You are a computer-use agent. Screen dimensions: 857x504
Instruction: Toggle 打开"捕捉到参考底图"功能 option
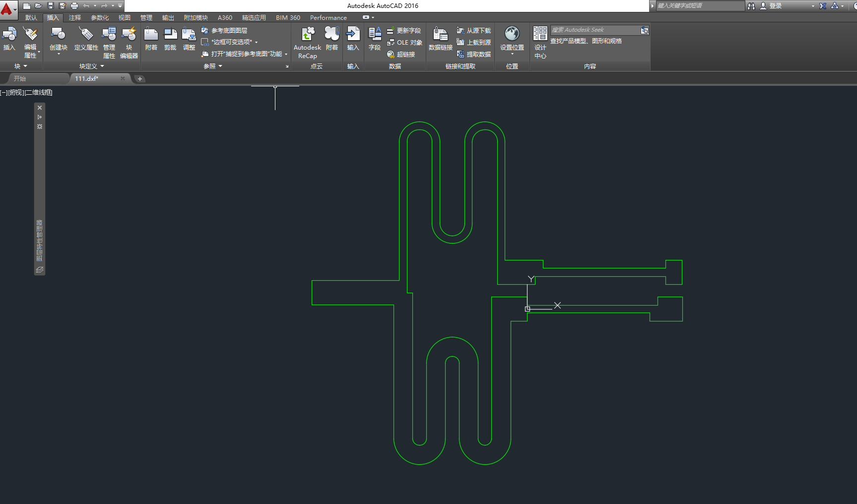pos(244,54)
